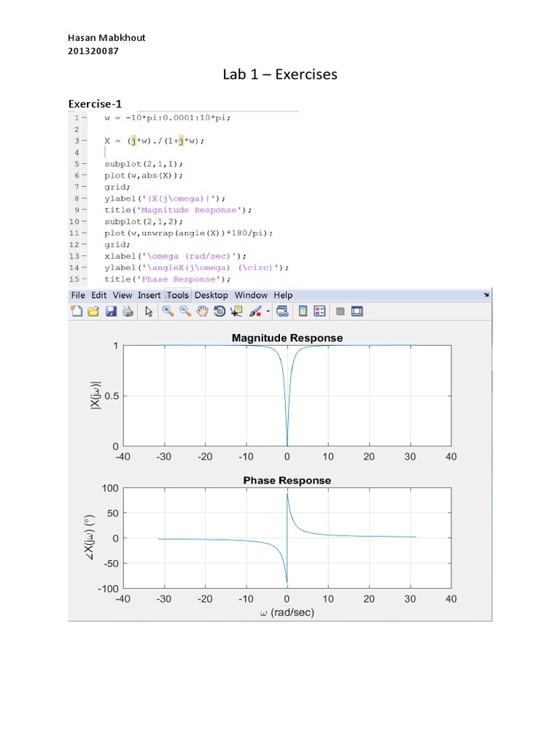Open the File menu
The height and width of the screenshot is (747, 560).
(78, 295)
